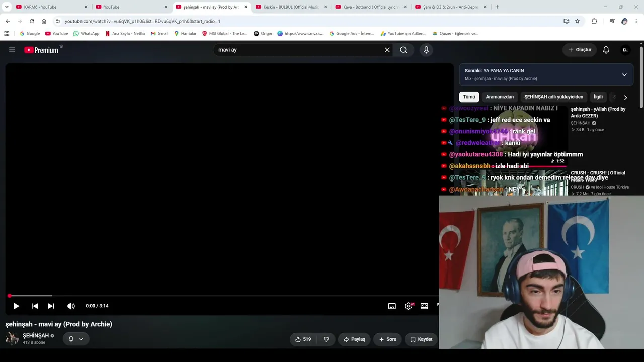This screenshot has width=644, height=362.
Task: Go to the browser home page
Action: pyautogui.click(x=44, y=21)
